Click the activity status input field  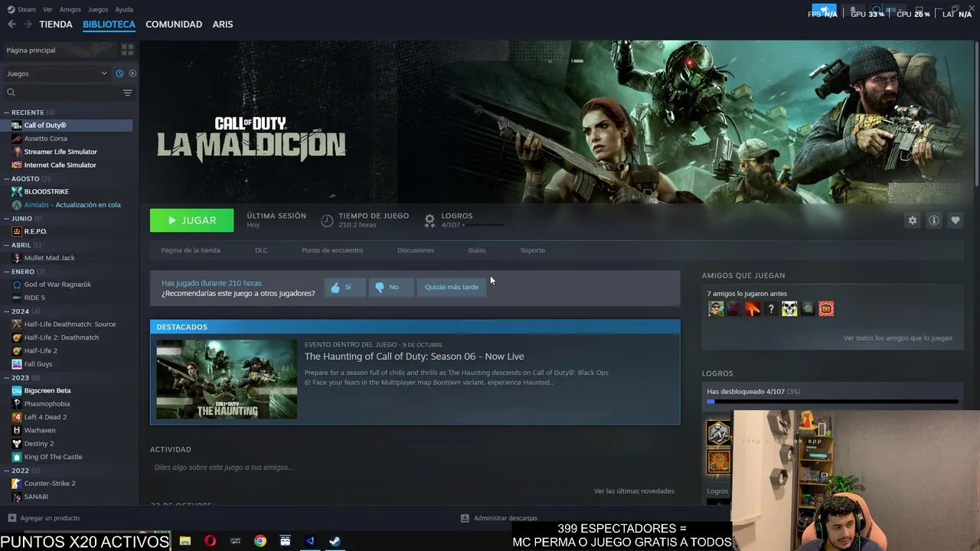415,468
